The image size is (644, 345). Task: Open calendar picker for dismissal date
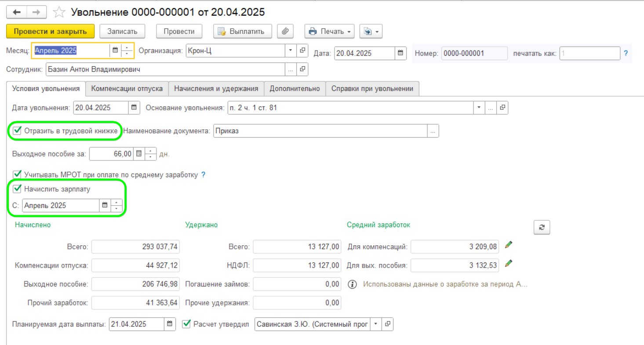click(x=135, y=107)
